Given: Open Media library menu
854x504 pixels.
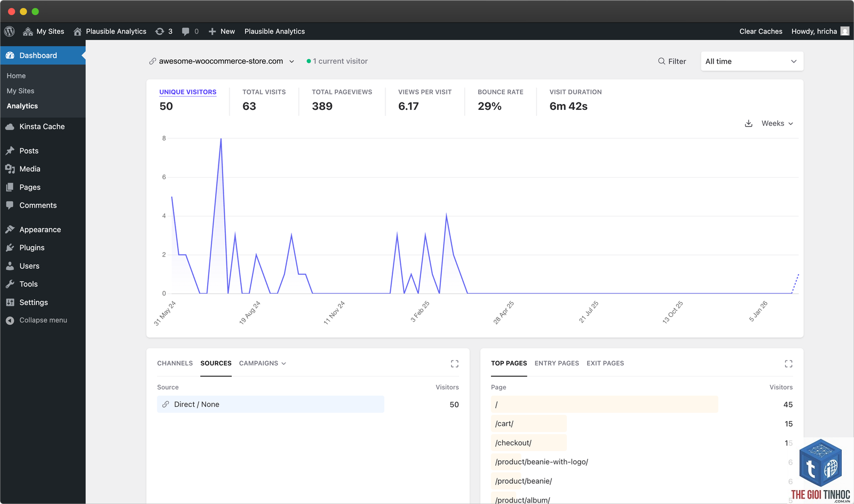Looking at the screenshot, I should 43,169.
